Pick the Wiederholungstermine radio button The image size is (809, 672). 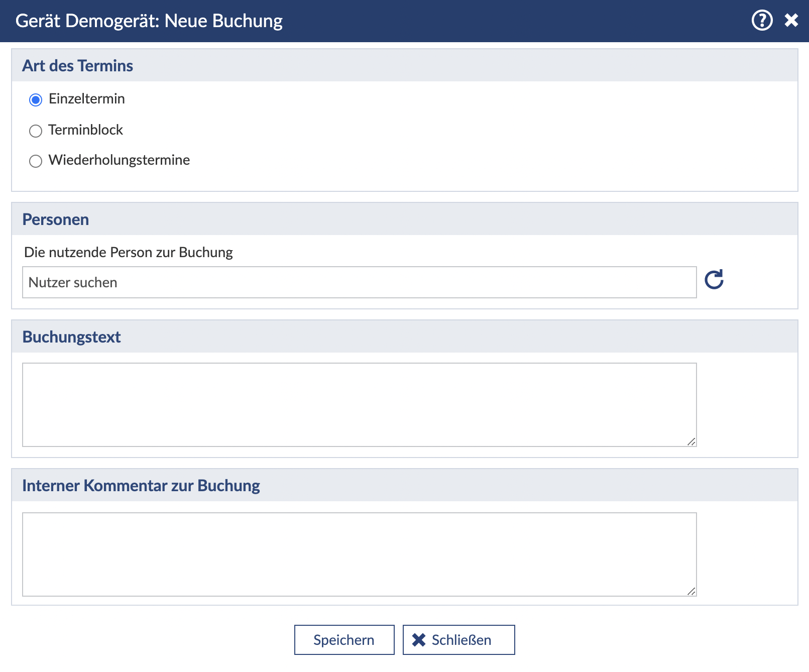click(x=36, y=161)
